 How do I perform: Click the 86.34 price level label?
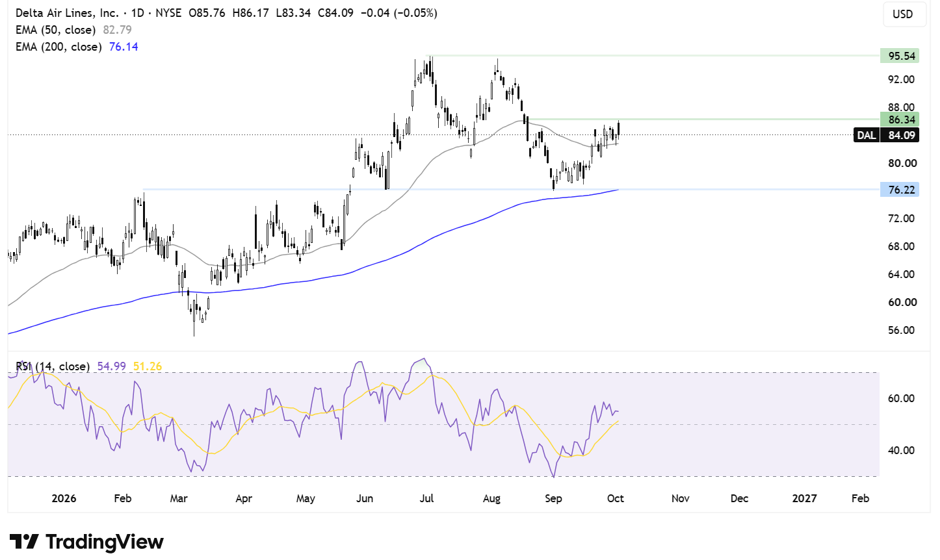coord(900,120)
